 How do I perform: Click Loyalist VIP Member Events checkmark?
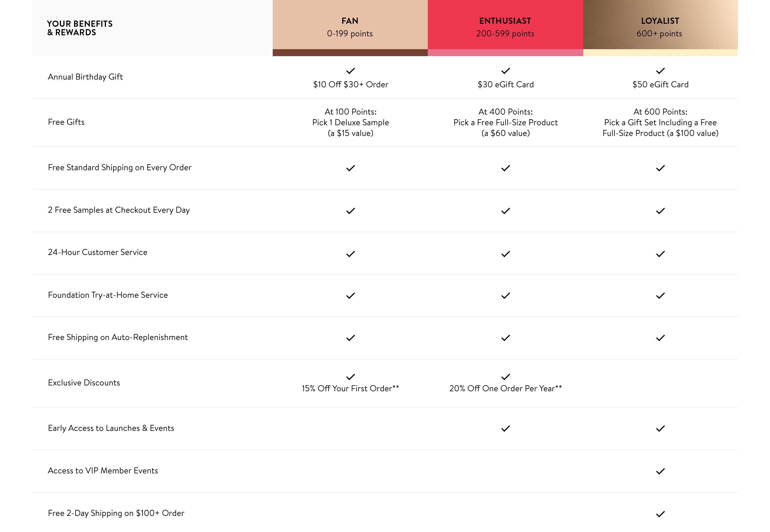click(x=660, y=471)
